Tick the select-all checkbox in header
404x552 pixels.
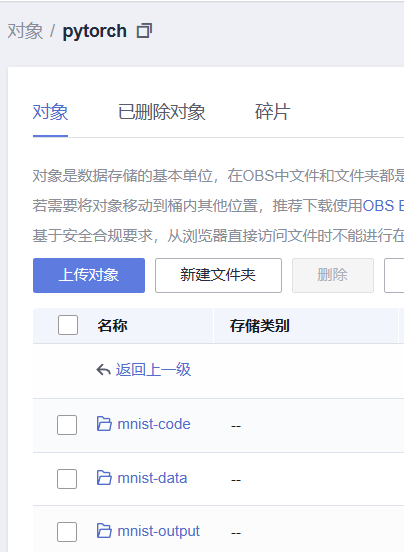click(x=68, y=325)
